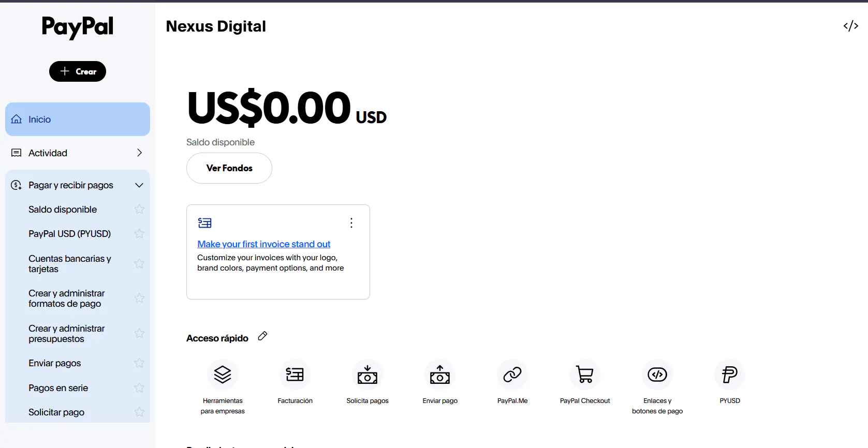This screenshot has width=868, height=448.
Task: Toggle favorite star for Saldo disponible
Action: [x=139, y=209]
